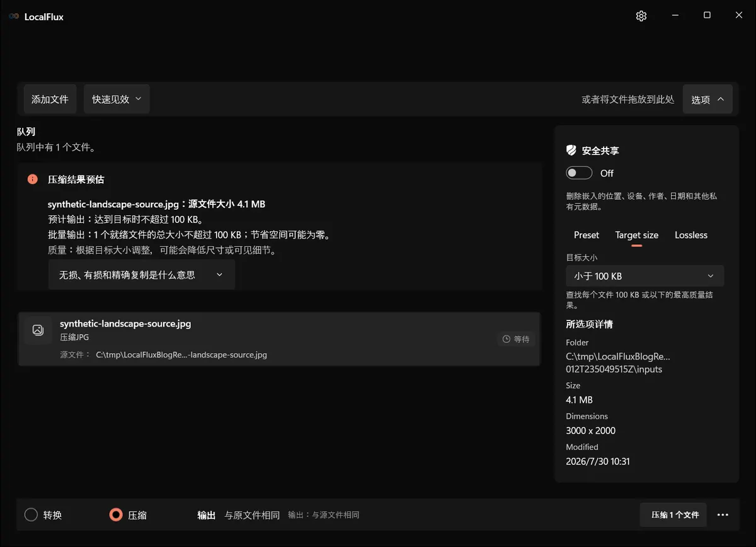Screen dimensions: 756x547
Task: Expand 无损、有损和精确复制是什么意思
Action: tap(142, 275)
